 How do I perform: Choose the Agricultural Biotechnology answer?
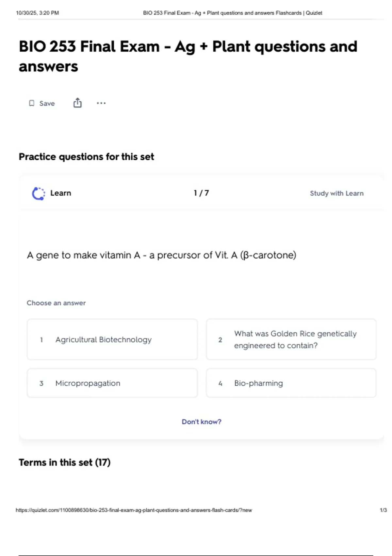point(112,339)
